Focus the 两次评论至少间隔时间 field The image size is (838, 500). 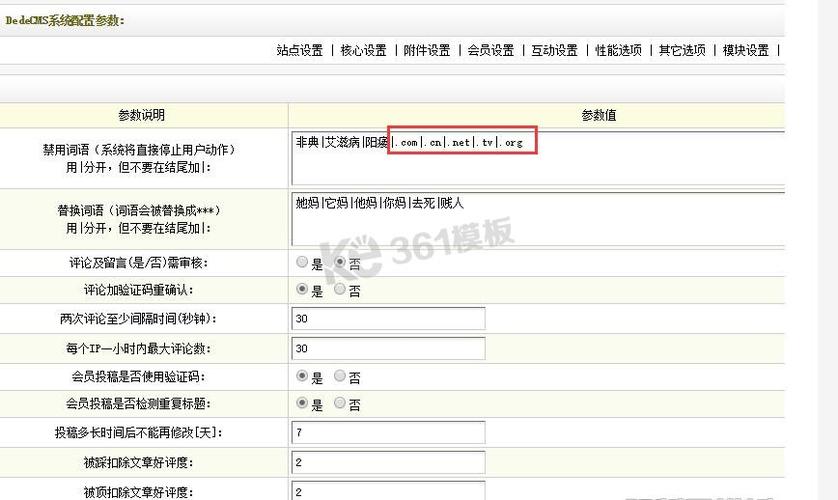(x=389, y=318)
